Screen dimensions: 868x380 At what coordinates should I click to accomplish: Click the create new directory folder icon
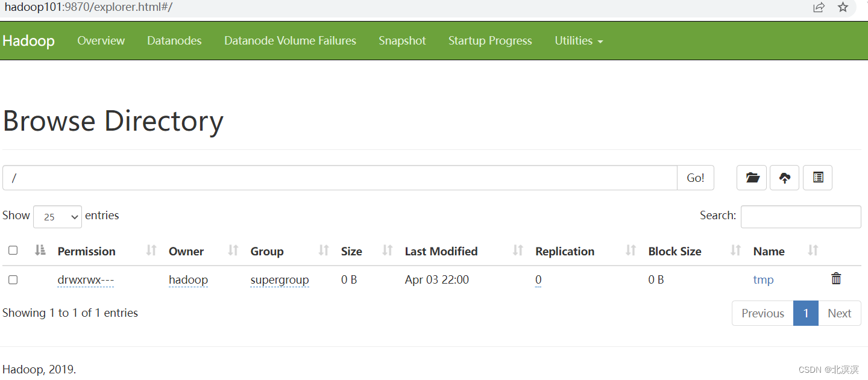tap(752, 178)
